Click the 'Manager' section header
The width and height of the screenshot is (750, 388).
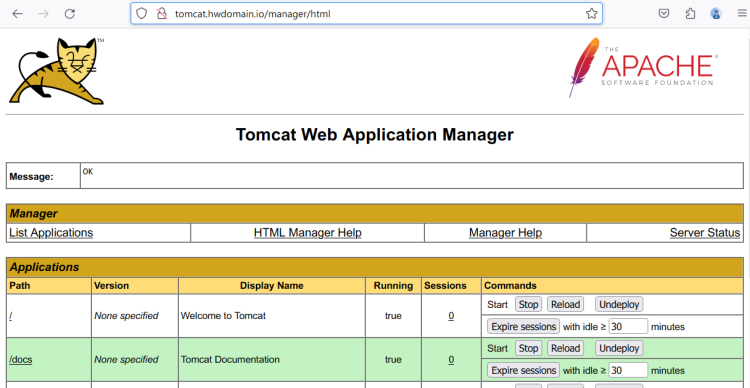coord(33,213)
